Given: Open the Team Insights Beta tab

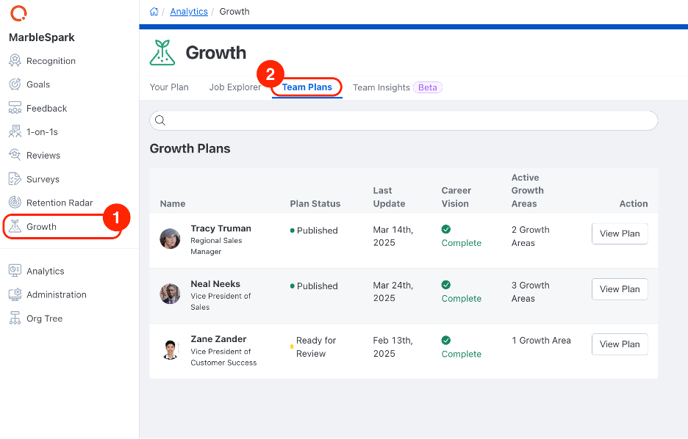Looking at the screenshot, I should 398,88.
